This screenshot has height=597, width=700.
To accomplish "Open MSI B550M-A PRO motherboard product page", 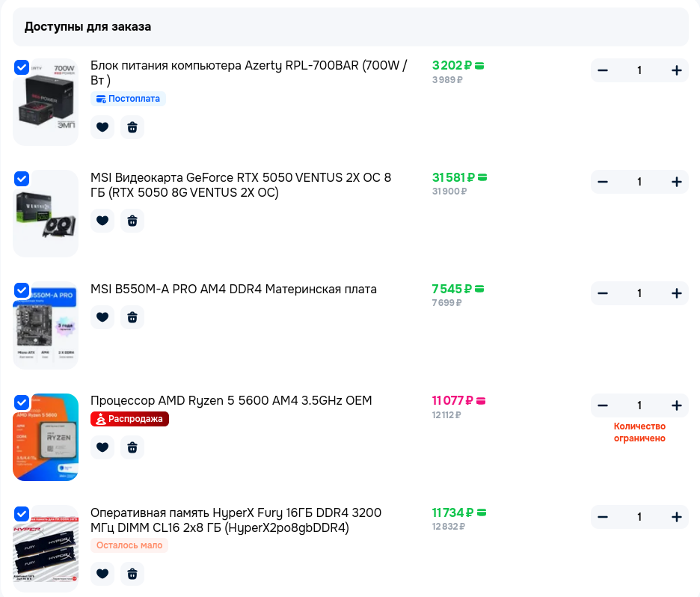I will click(233, 289).
